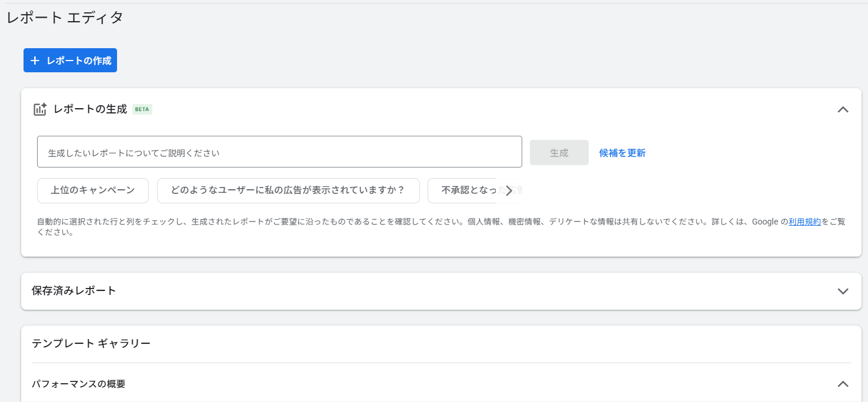The height and width of the screenshot is (402, 868).
Task: Click the report description input field
Action: click(x=279, y=152)
